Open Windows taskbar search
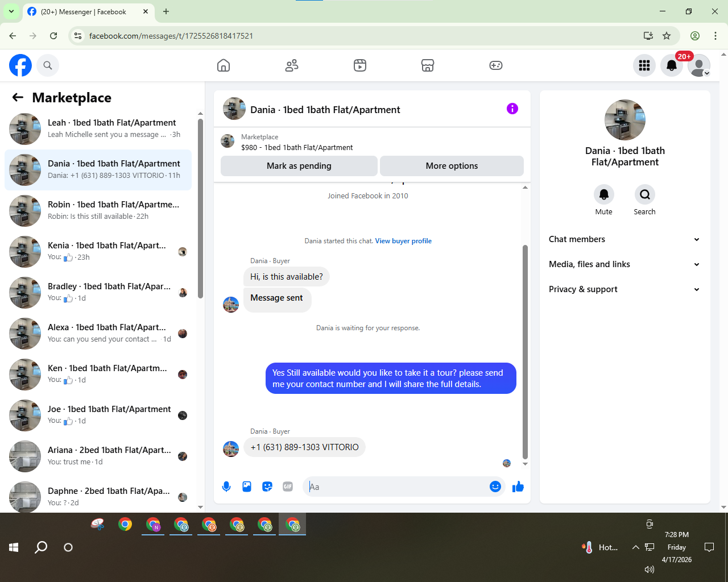The height and width of the screenshot is (582, 728). [41, 547]
